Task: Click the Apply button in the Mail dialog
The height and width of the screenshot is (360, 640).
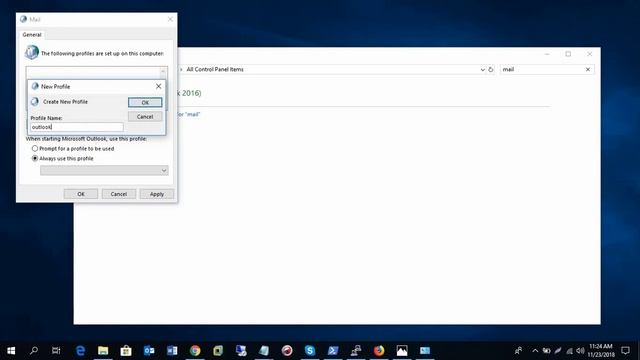Action: pos(157,194)
